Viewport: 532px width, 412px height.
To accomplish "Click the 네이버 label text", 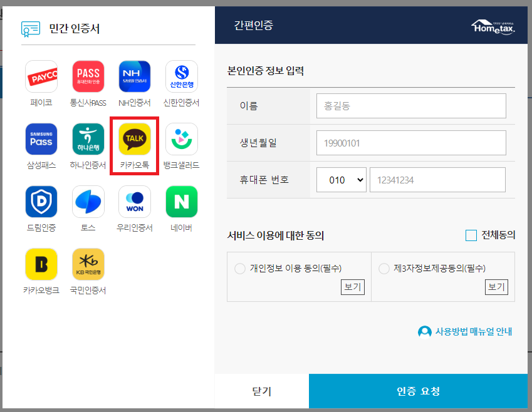I will click(181, 228).
